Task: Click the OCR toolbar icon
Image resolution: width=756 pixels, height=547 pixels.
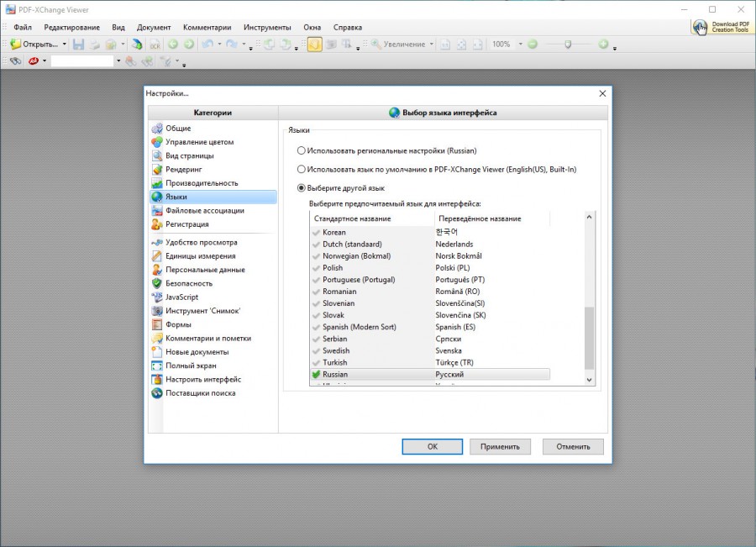Action: (155, 44)
